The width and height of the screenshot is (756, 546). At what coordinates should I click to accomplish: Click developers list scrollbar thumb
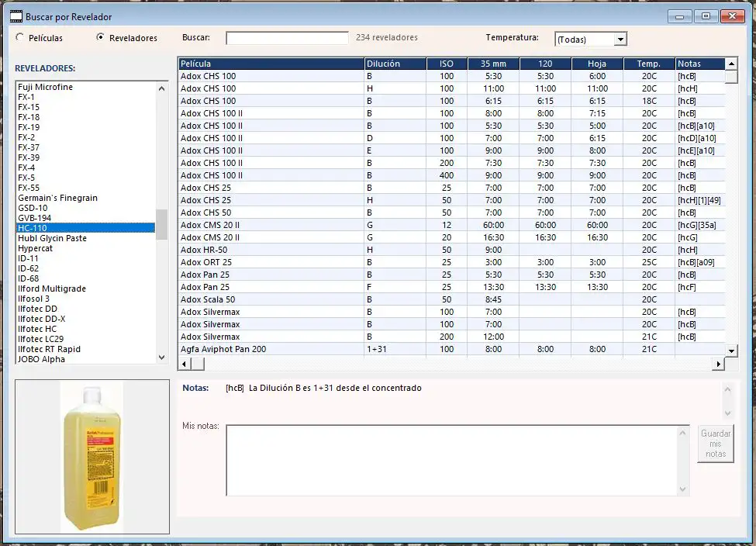click(x=161, y=224)
